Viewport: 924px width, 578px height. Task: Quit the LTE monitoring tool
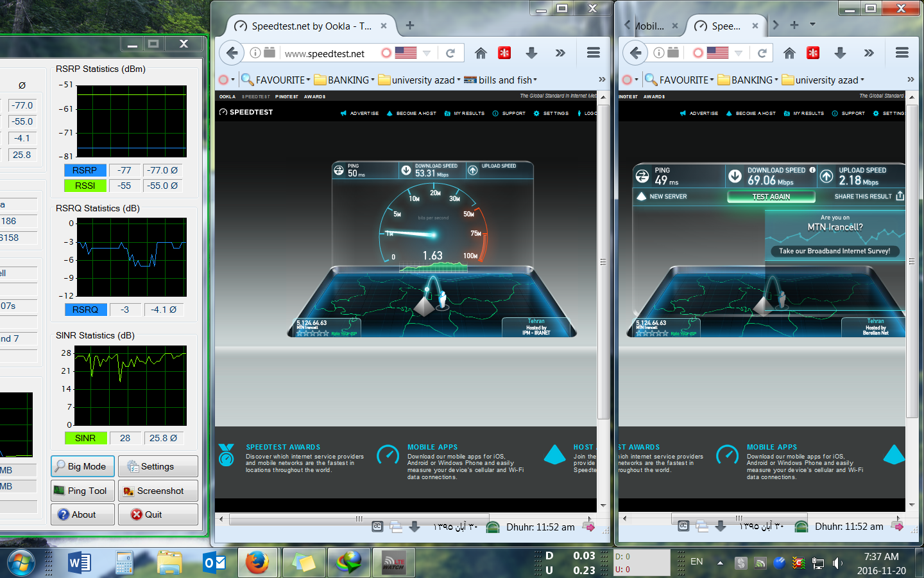click(158, 514)
